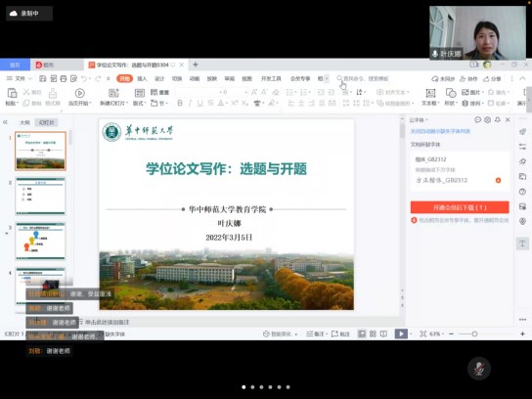532x399 pixels.
Task: Toggle subscript formatting
Action: 244,103
